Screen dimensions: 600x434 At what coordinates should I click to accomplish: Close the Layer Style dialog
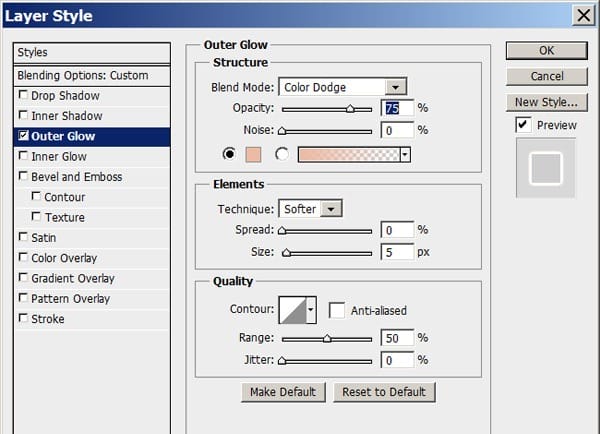click(x=584, y=16)
